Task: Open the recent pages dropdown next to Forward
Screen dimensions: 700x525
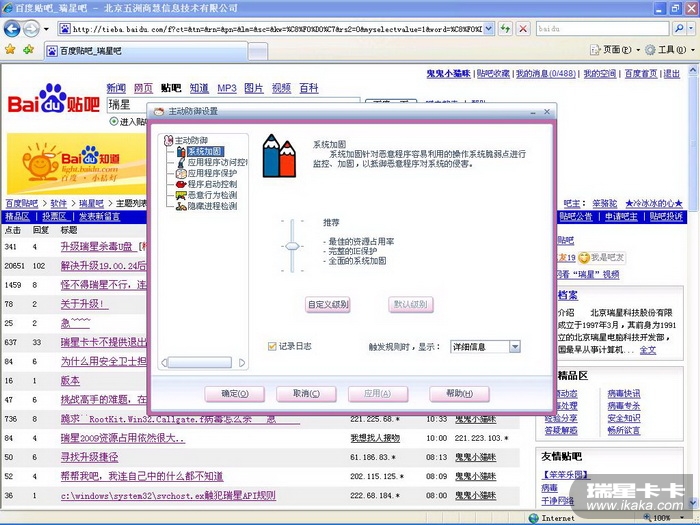Action: [x=46, y=29]
